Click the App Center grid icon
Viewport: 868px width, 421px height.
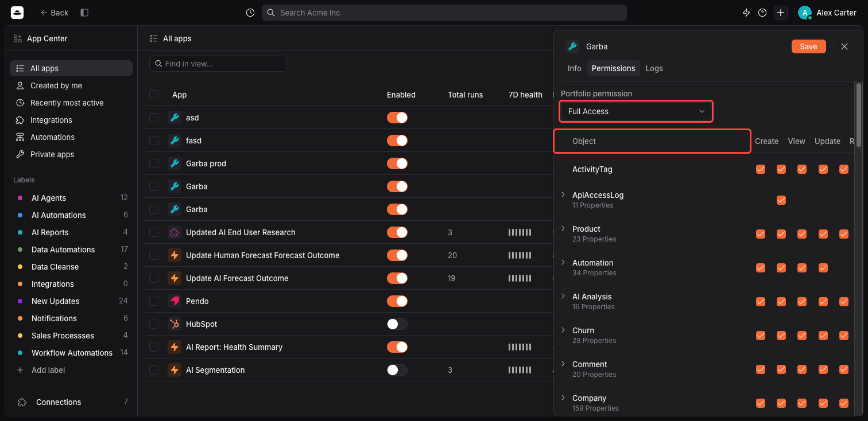(x=18, y=38)
